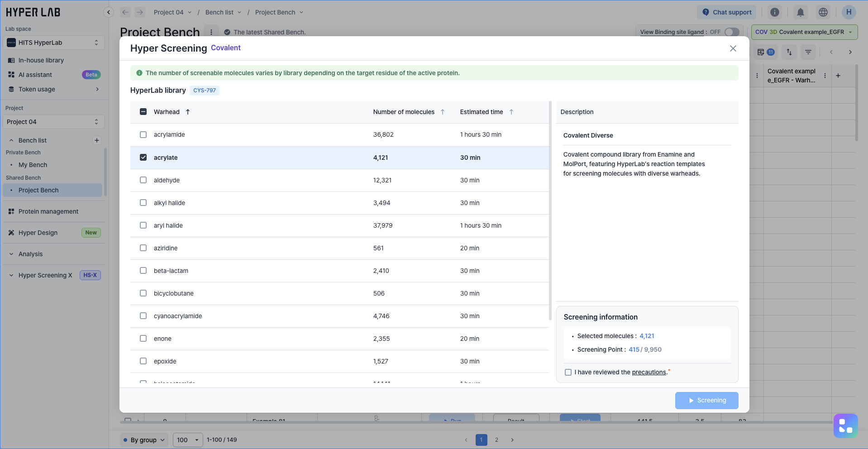Image resolution: width=868 pixels, height=449 pixels.
Task: Expand the Analysis section
Action: tap(30, 254)
